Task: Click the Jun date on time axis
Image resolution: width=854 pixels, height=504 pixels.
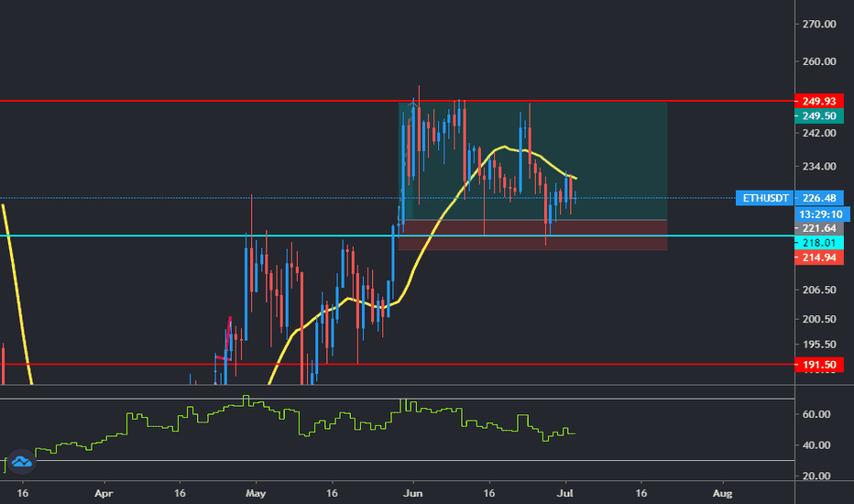Action: [x=413, y=494]
